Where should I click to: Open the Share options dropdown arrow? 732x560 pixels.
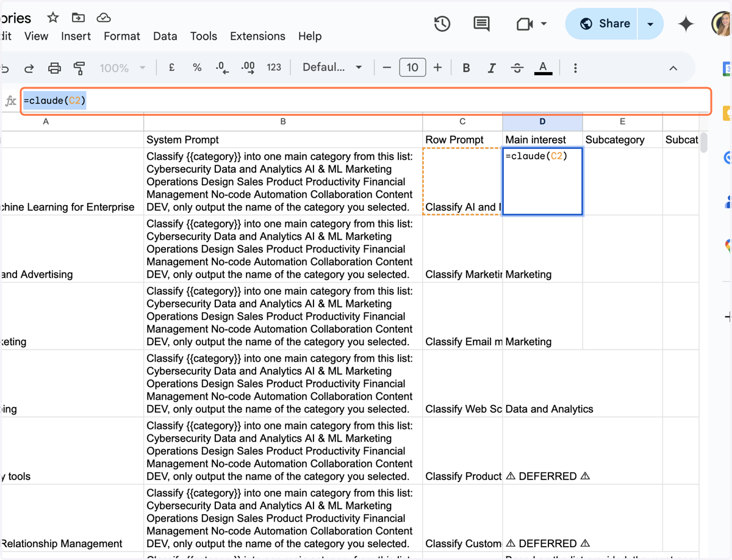tap(650, 24)
